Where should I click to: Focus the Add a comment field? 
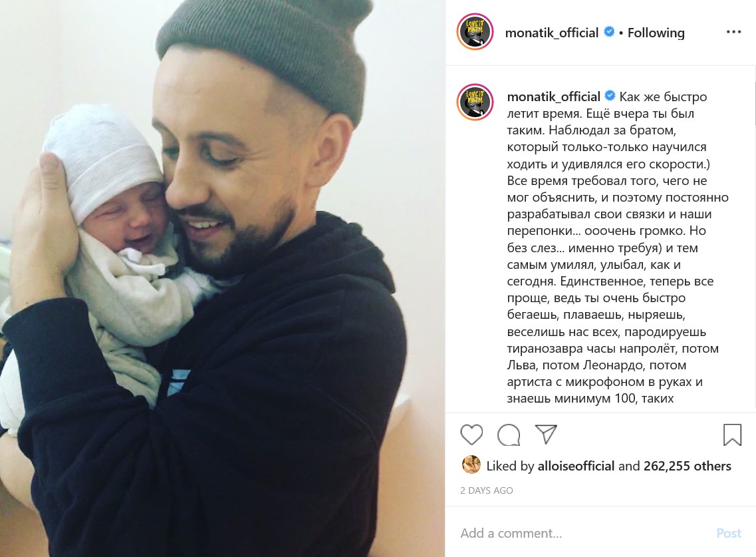583,533
